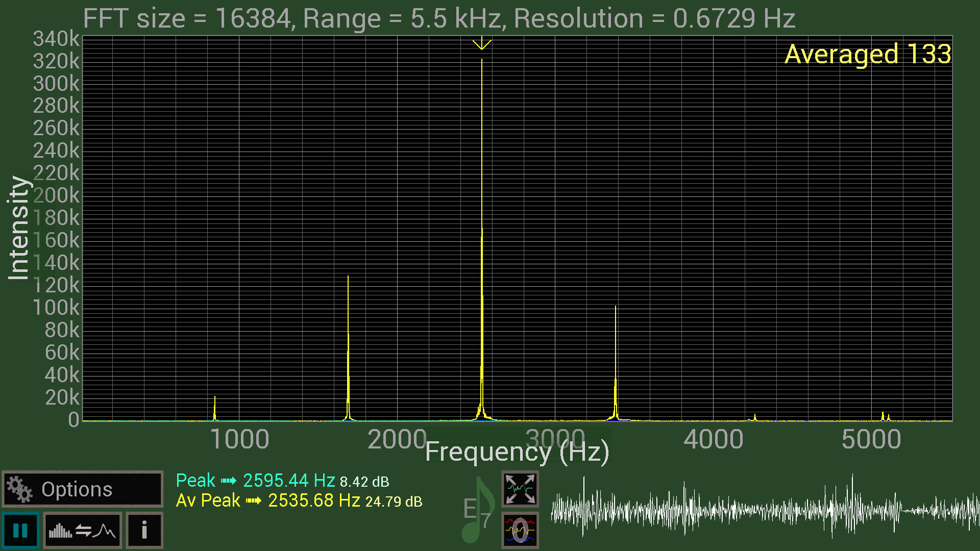
Task: Tap the Intensity vertical axis label
Action: coord(18,228)
